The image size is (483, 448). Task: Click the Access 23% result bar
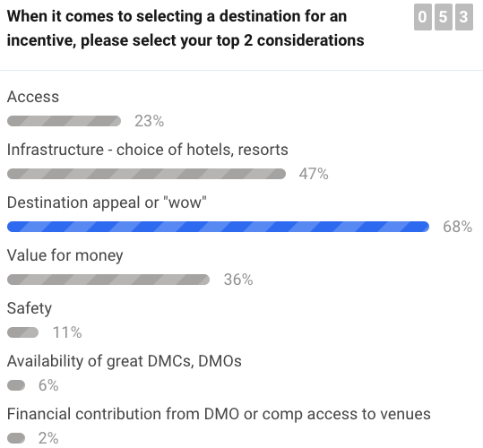click(x=65, y=121)
